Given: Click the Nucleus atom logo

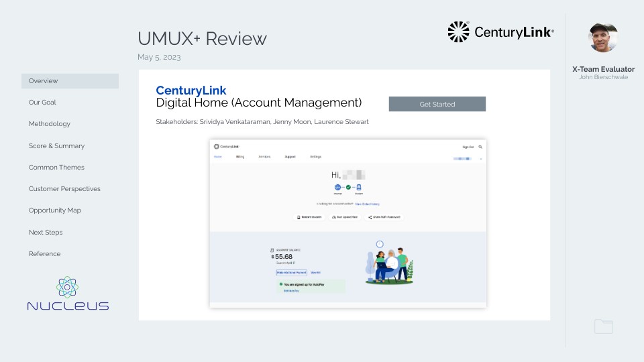Looking at the screenshot, I should pyautogui.click(x=67, y=287).
